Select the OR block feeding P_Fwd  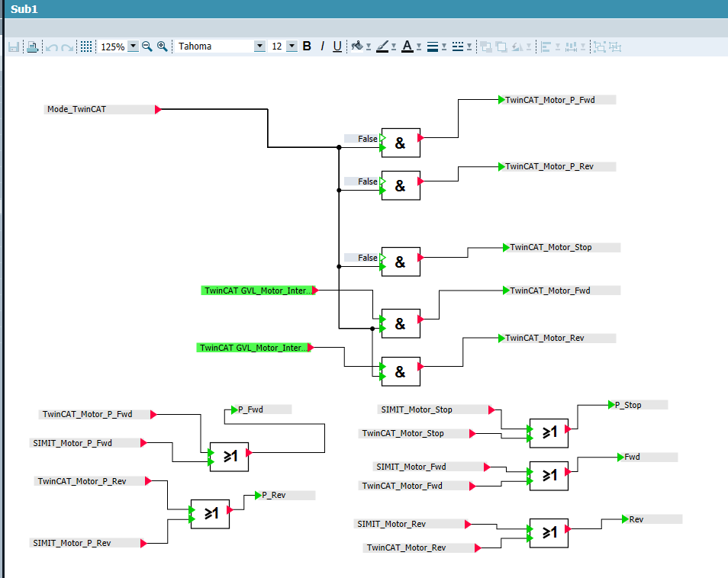(230, 457)
